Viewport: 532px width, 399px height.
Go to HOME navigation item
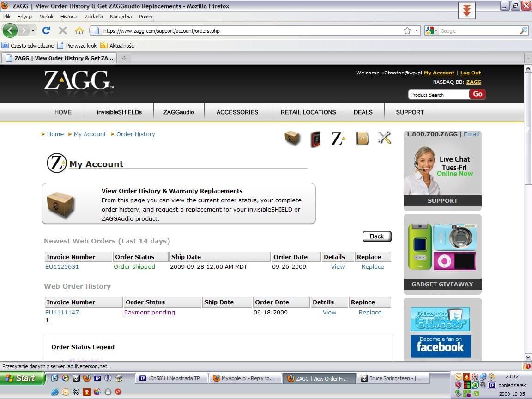(x=63, y=112)
